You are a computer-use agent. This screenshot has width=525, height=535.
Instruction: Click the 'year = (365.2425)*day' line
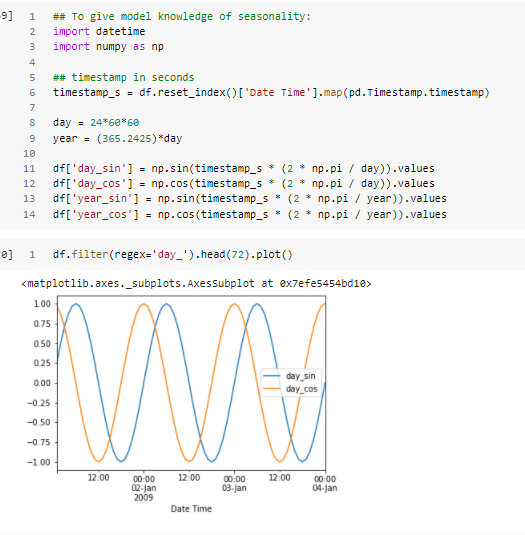117,138
